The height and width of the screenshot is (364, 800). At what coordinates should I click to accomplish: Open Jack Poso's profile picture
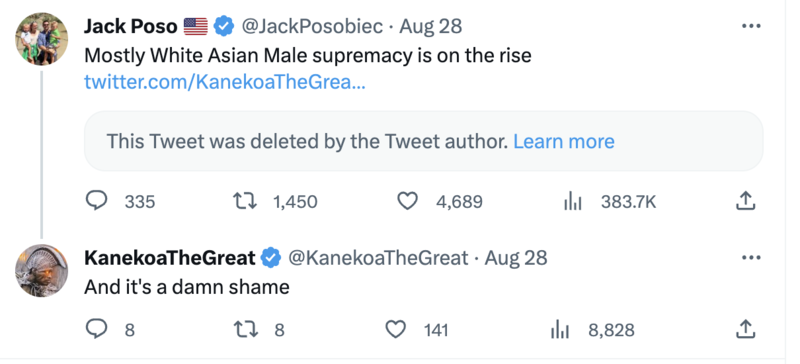41,39
